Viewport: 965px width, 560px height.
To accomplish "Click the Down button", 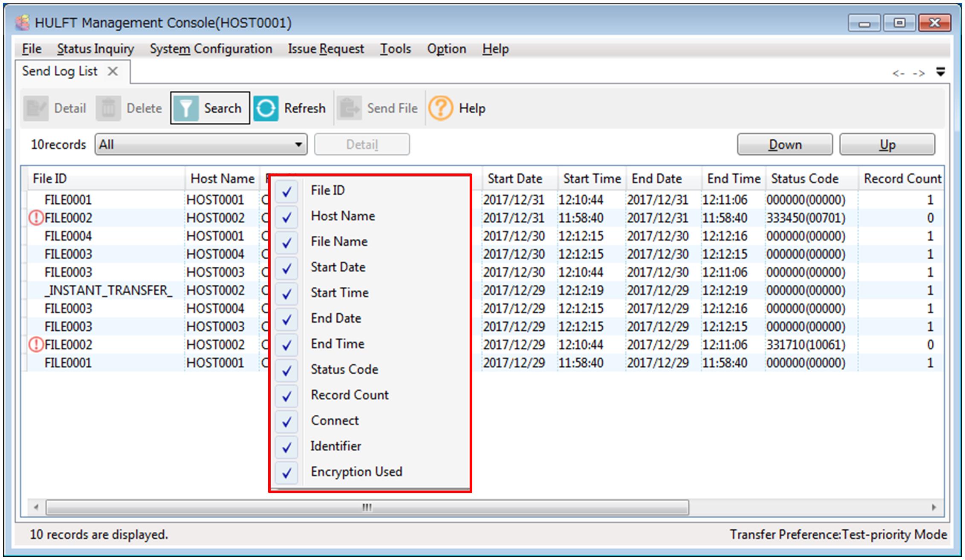I will coord(785,144).
